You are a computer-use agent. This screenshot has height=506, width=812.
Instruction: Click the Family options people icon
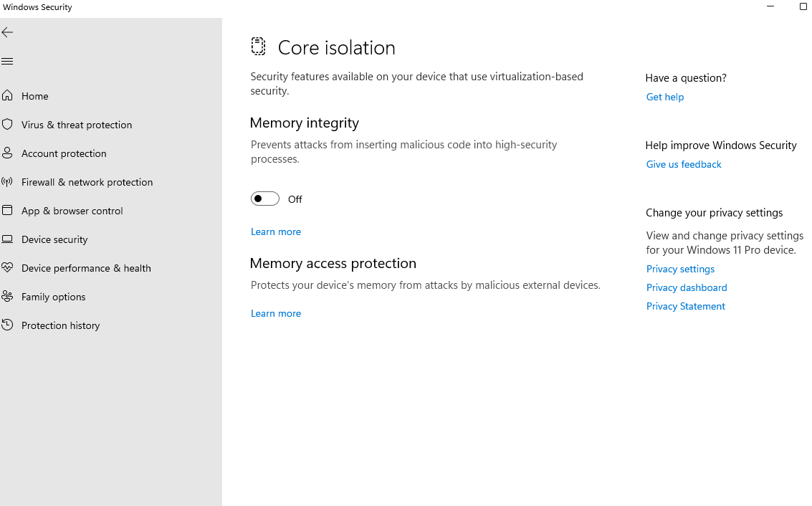click(7, 296)
